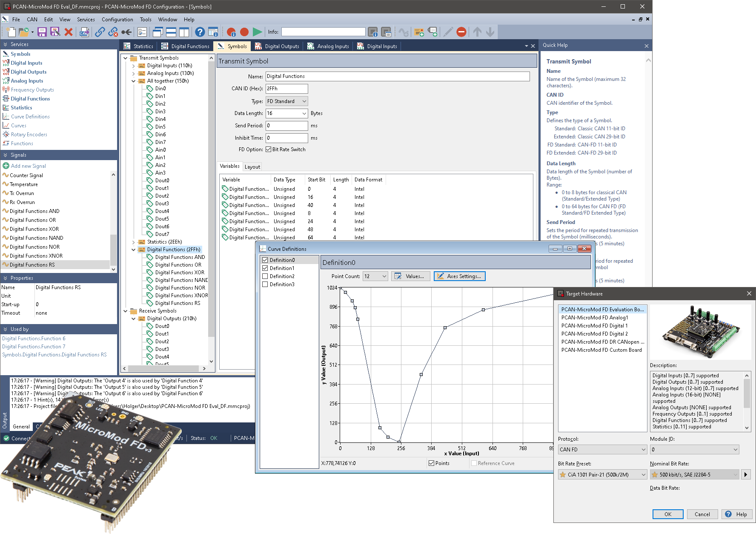Open the CAN menu
756x534 pixels.
32,20
